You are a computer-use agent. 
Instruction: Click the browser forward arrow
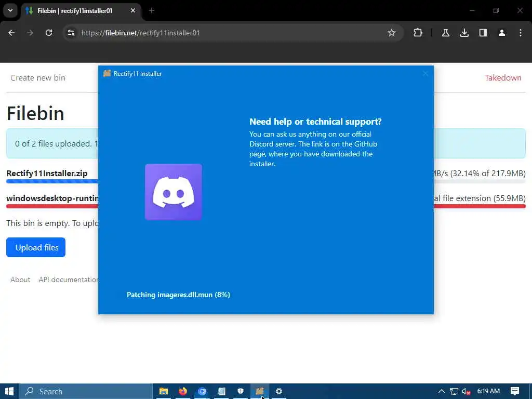(30, 33)
